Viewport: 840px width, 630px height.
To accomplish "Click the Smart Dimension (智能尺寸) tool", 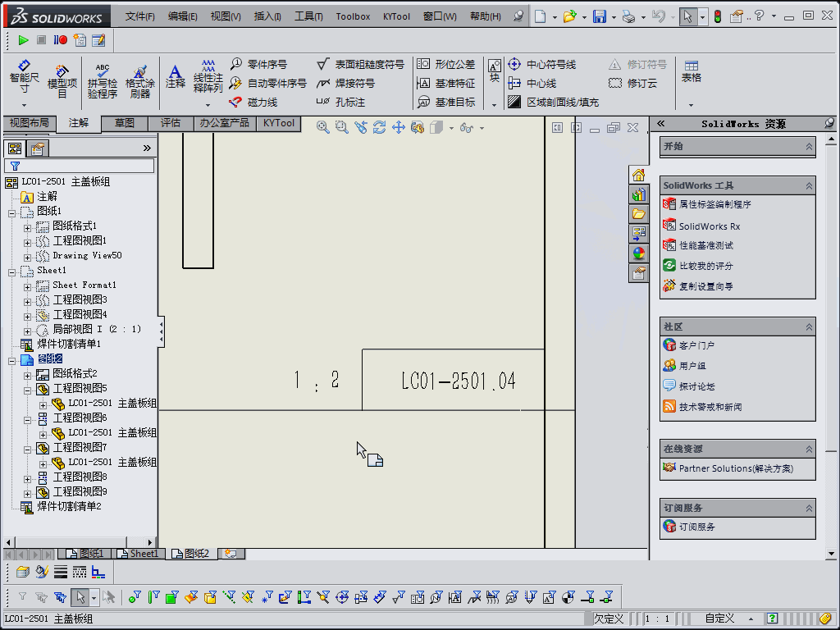I will [25, 77].
